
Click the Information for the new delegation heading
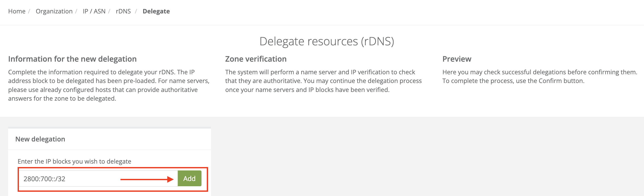click(x=72, y=59)
